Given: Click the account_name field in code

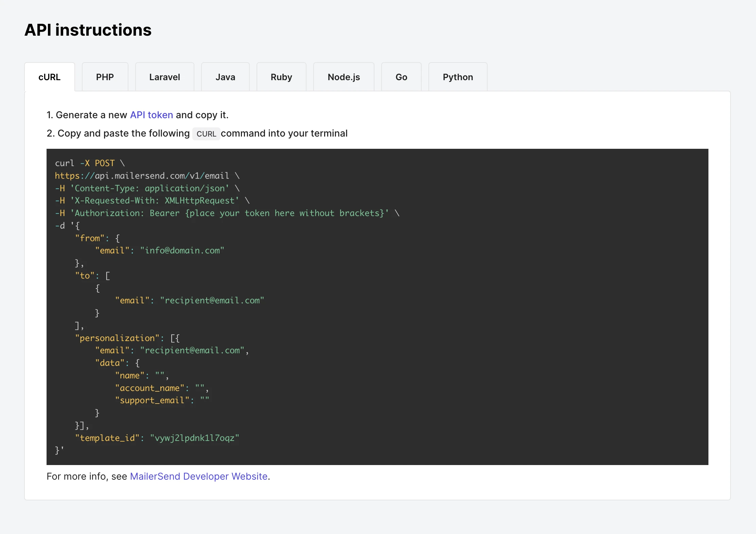Looking at the screenshot, I should (150, 388).
